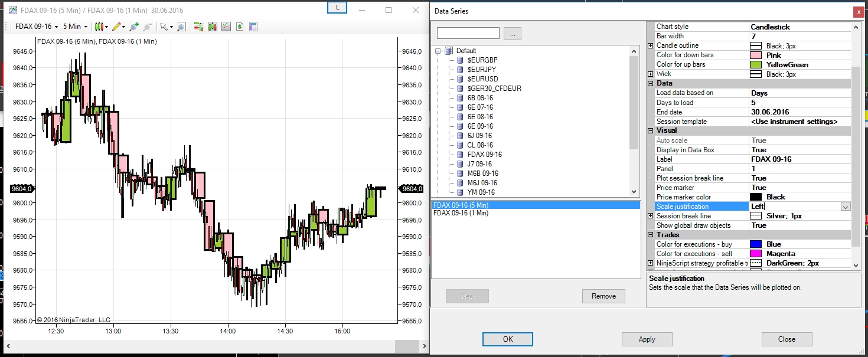Click the OK button

[508, 339]
